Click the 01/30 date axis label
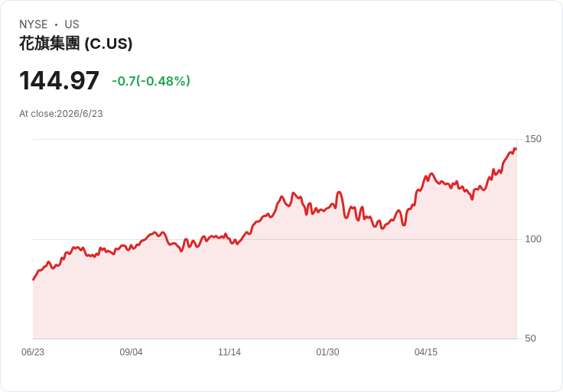563x392 pixels. [x=327, y=352]
